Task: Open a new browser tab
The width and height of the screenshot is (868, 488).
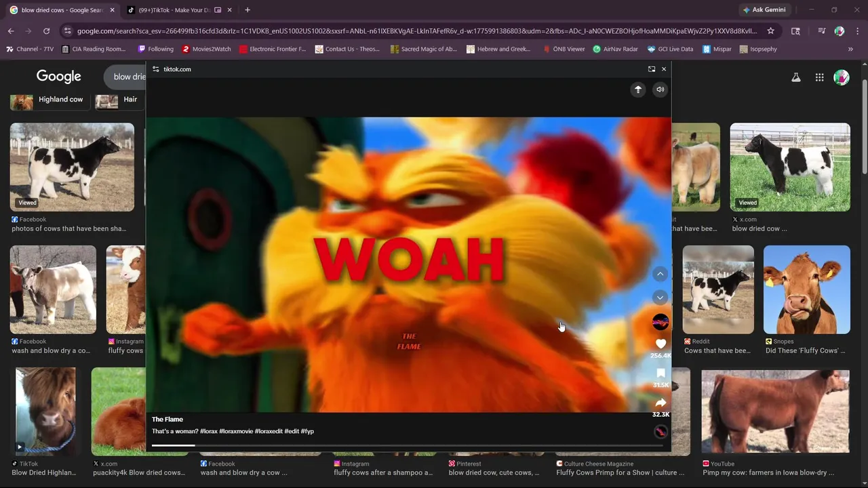Action: 248,10
